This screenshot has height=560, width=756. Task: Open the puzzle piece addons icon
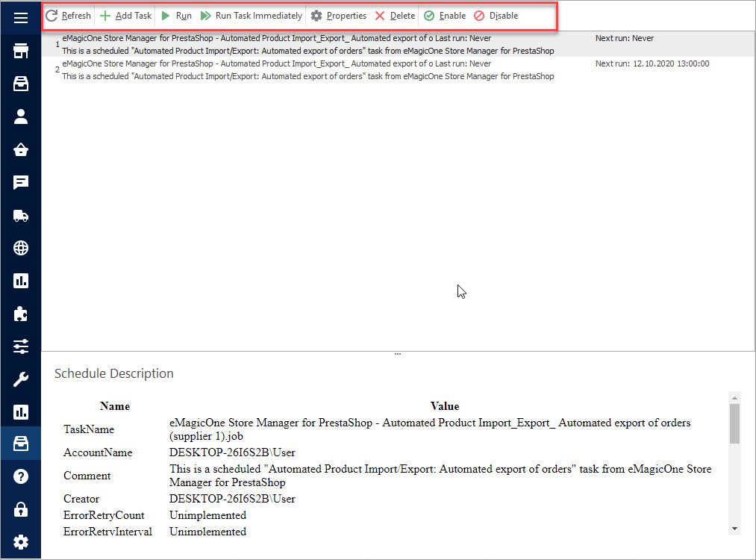pyautogui.click(x=21, y=314)
